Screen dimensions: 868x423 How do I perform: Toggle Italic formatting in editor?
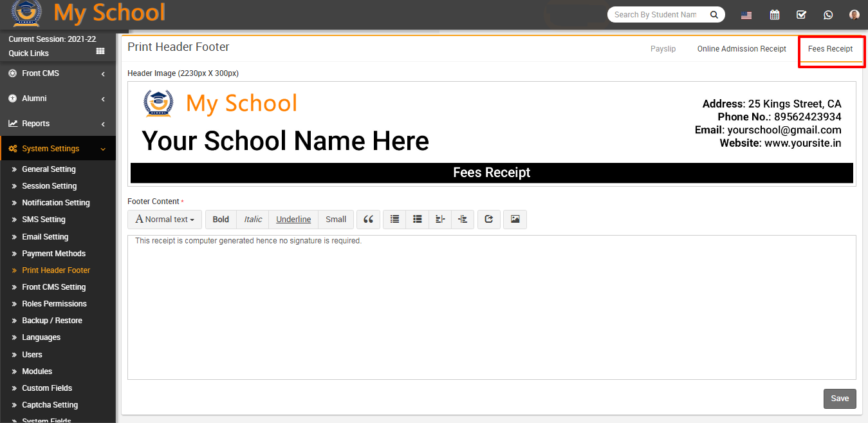click(253, 220)
